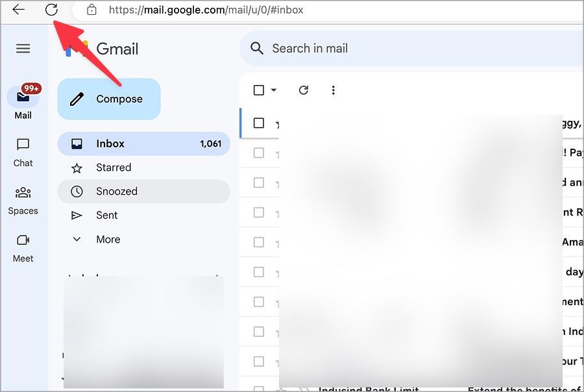Open the Inbox folder
The height and width of the screenshot is (392, 584).
pos(144,144)
